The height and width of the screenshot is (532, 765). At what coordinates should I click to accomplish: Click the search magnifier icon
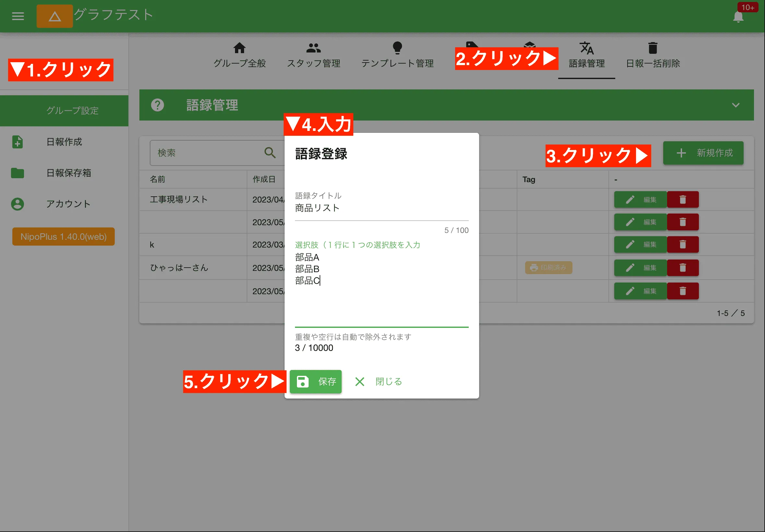point(270,153)
